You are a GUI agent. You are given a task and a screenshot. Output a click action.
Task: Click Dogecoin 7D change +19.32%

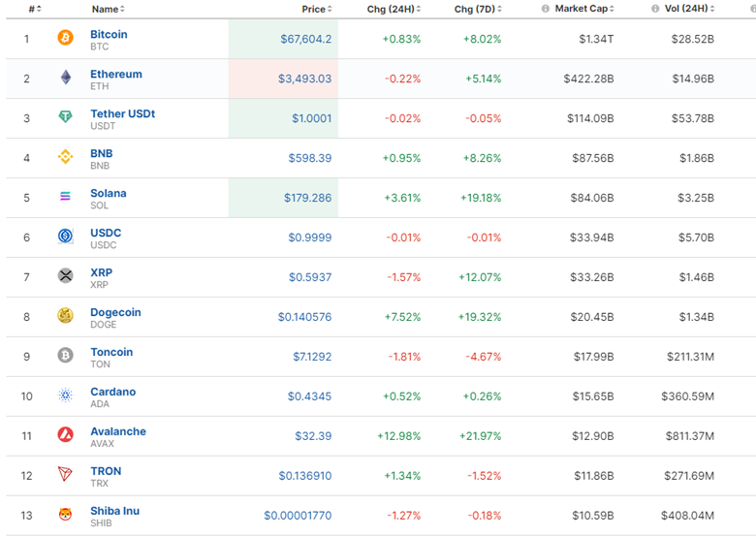coord(480,317)
